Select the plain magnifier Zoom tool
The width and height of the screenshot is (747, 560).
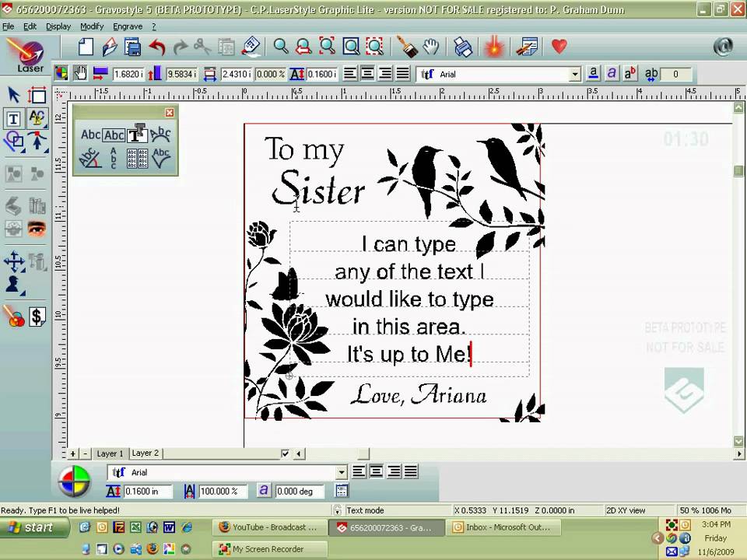tap(281, 47)
